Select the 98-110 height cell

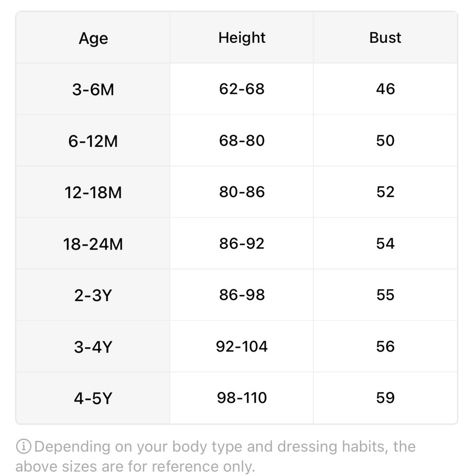pyautogui.click(x=242, y=398)
